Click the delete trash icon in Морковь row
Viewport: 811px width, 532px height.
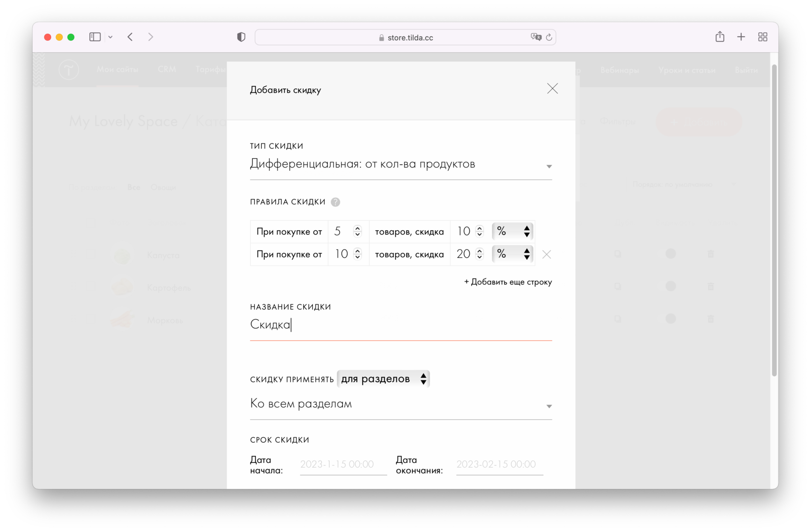point(711,319)
